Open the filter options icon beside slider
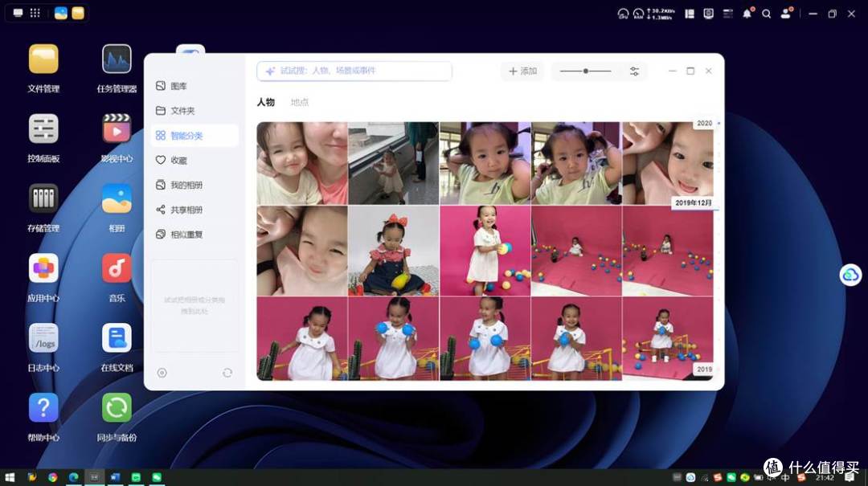Viewport: 868px width, 486px height. 634,71
